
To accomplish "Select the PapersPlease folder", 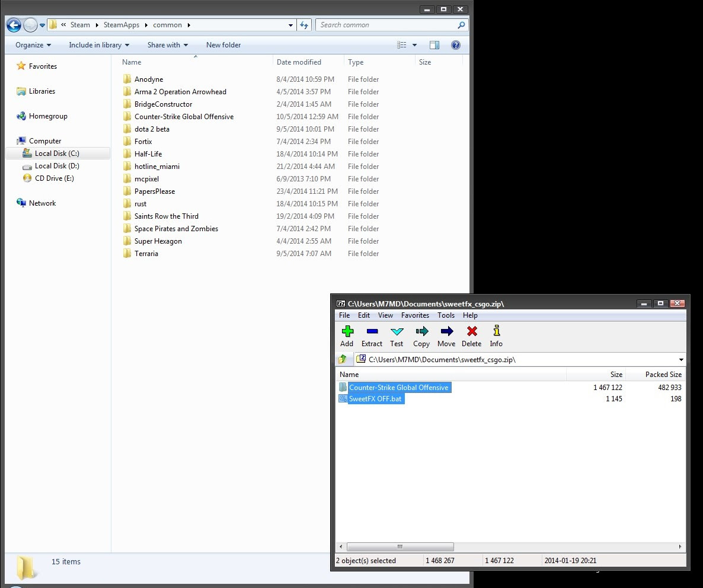I will coord(154,191).
